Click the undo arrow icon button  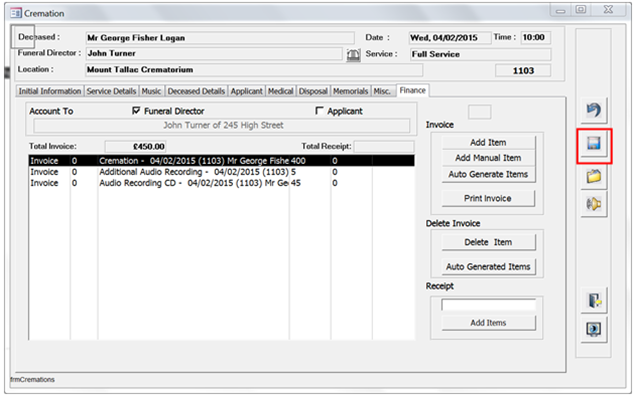click(x=593, y=110)
